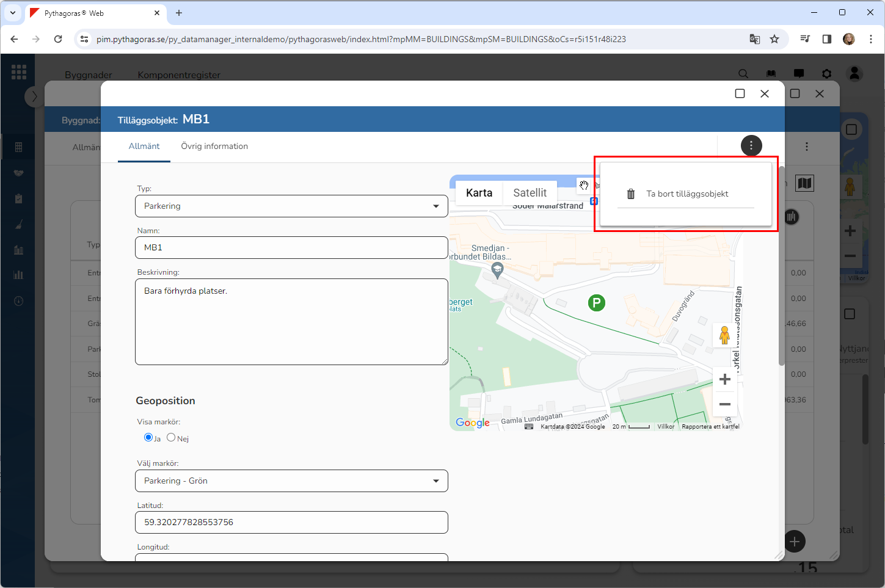Switch map to Satellit view
The width and height of the screenshot is (885, 588).
click(530, 193)
